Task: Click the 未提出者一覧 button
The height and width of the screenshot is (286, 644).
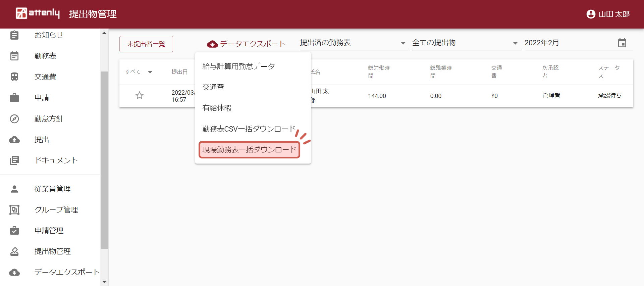Action: pos(146,44)
